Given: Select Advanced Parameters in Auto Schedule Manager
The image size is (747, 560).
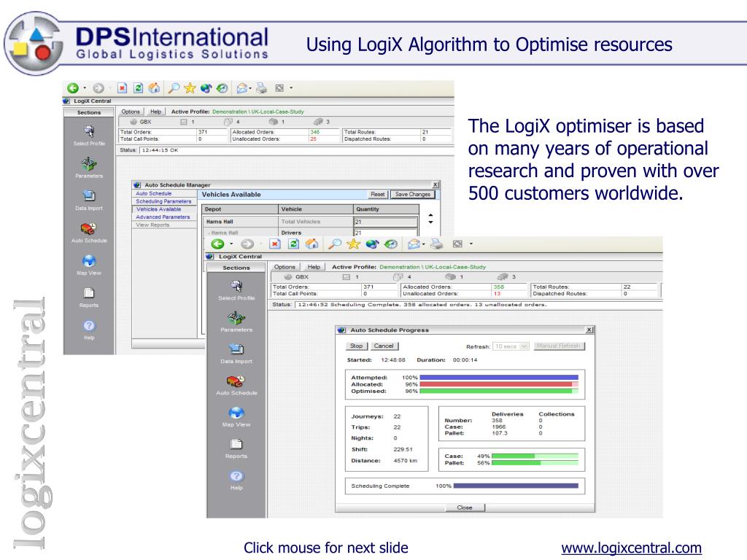Looking at the screenshot, I should (163, 217).
